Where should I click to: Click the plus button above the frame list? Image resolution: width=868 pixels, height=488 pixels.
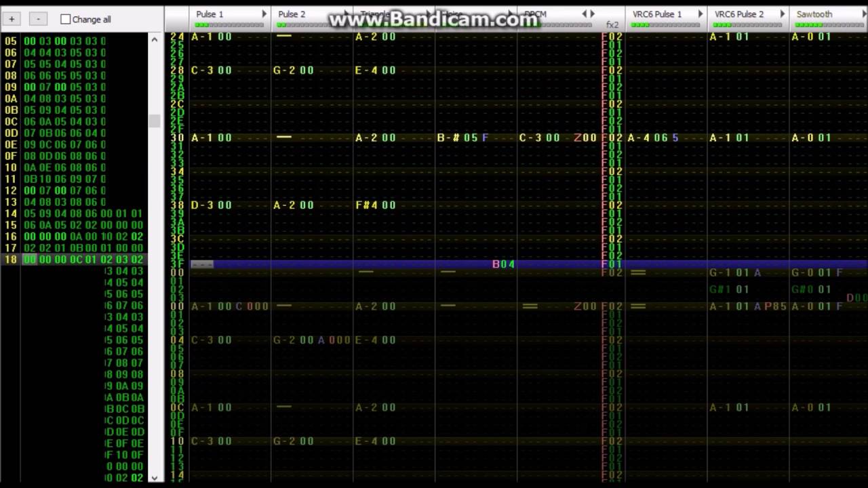pyautogui.click(x=12, y=19)
